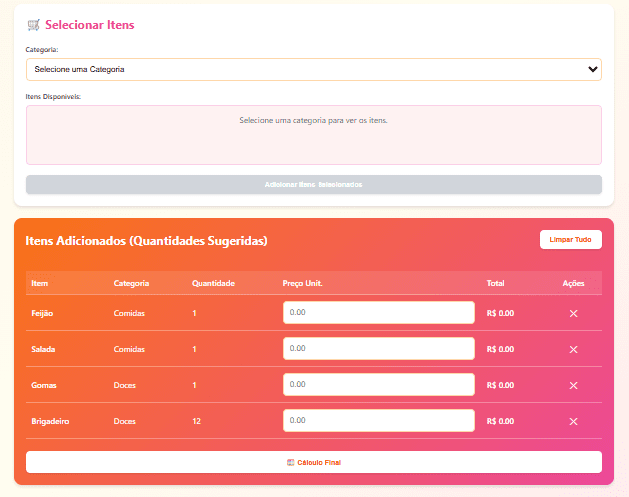
Task: Open the 'Selecione uma Categoria' dropdown
Action: tap(313, 69)
